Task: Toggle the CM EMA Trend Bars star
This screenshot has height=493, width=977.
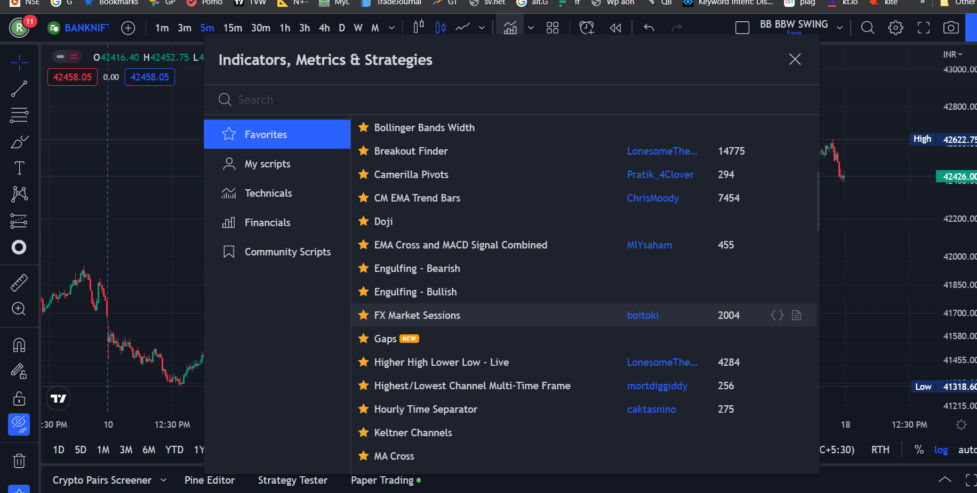Action: pyautogui.click(x=363, y=198)
